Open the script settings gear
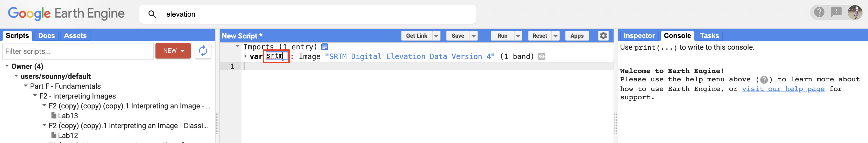Image resolution: width=868 pixels, height=143 pixels. tap(603, 36)
